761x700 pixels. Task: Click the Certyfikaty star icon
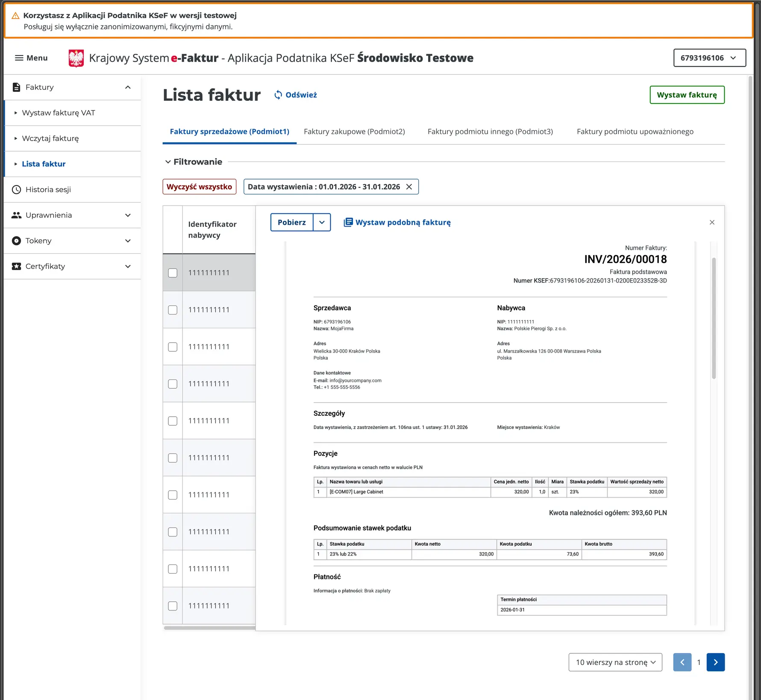(16, 266)
